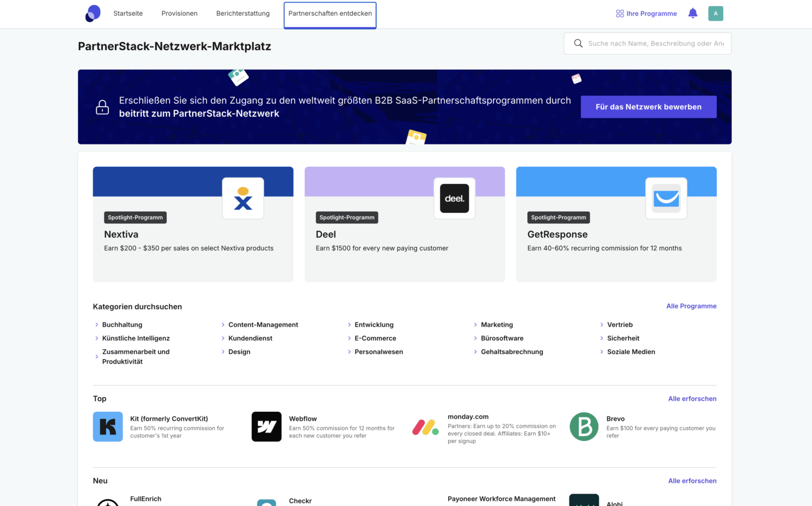
Task: Open Gehaltsabrechnung category
Action: 512,352
